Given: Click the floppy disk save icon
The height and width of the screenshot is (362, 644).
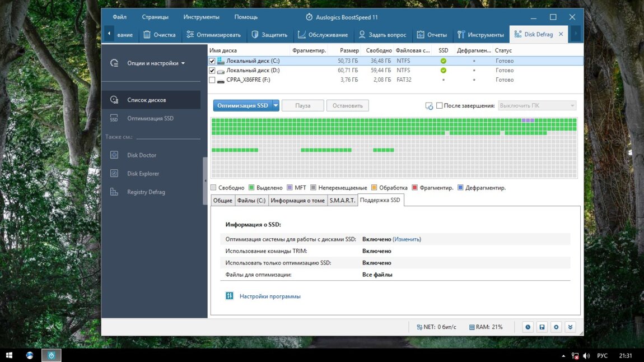Looking at the screenshot, I should [x=542, y=327].
